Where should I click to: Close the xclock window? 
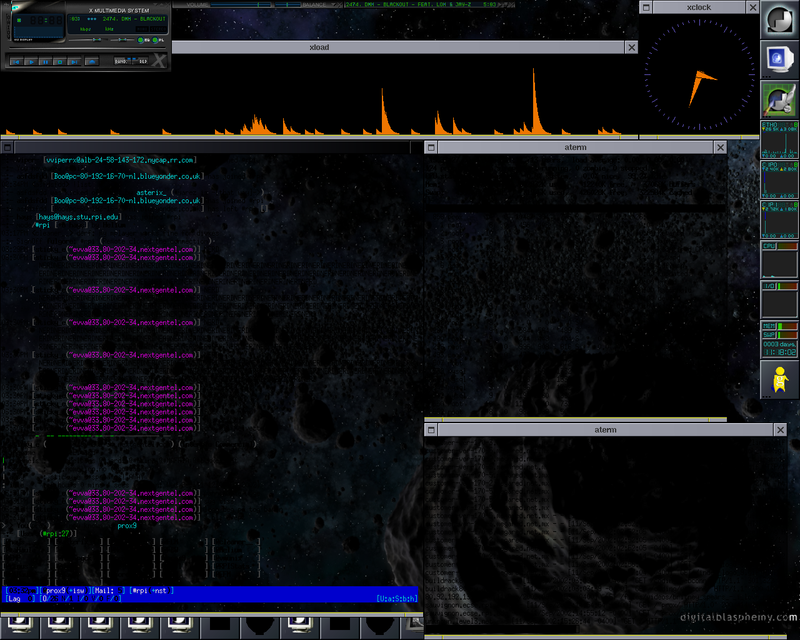pos(753,7)
